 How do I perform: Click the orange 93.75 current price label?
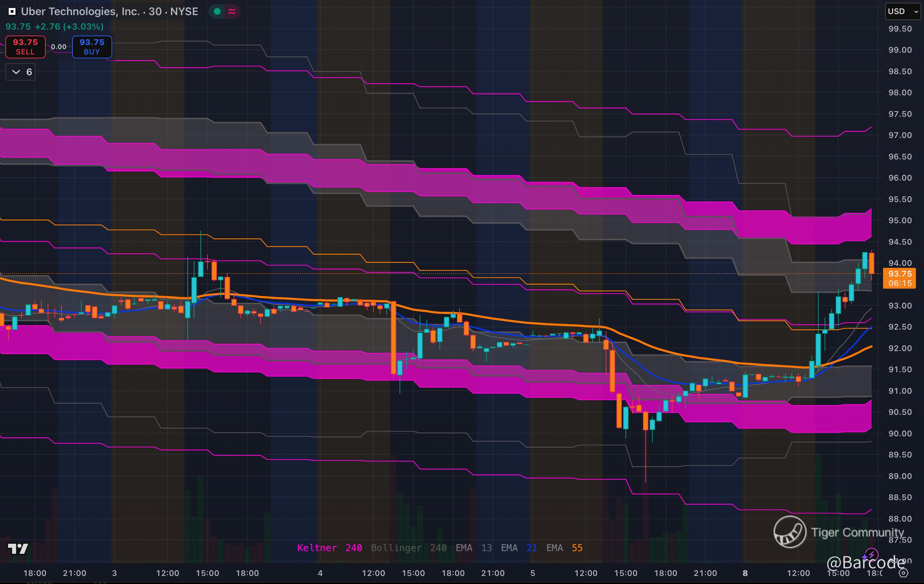tap(899, 274)
